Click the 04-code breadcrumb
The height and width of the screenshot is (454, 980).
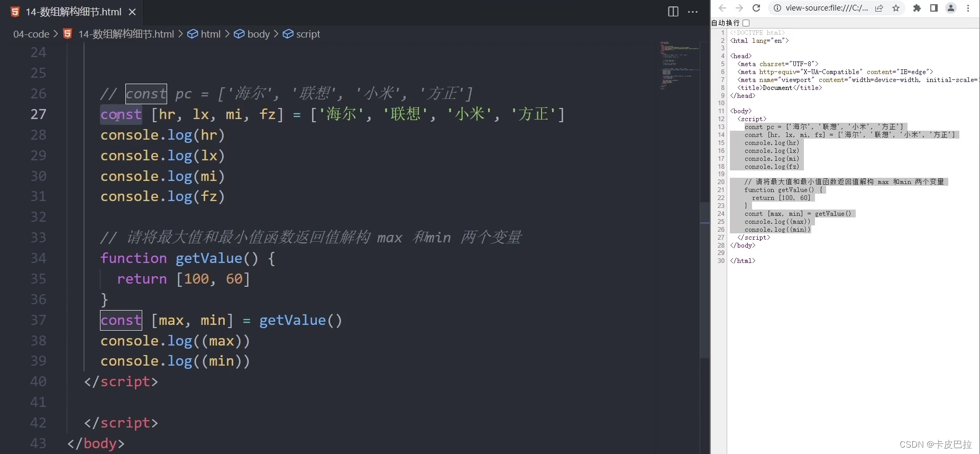pos(31,34)
